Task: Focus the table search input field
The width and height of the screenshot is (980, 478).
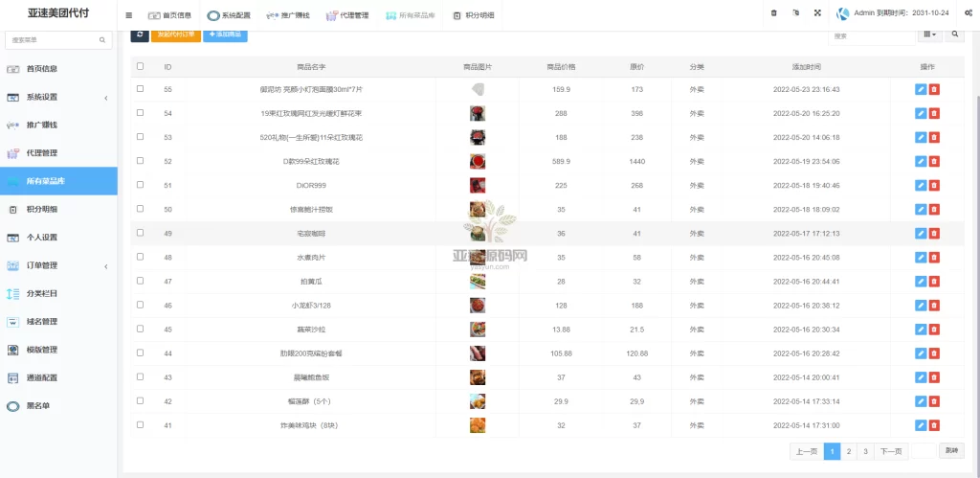Action: point(871,36)
